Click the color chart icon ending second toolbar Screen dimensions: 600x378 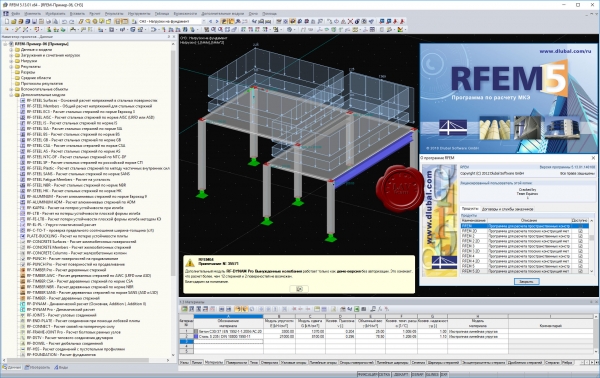[x=400, y=29]
